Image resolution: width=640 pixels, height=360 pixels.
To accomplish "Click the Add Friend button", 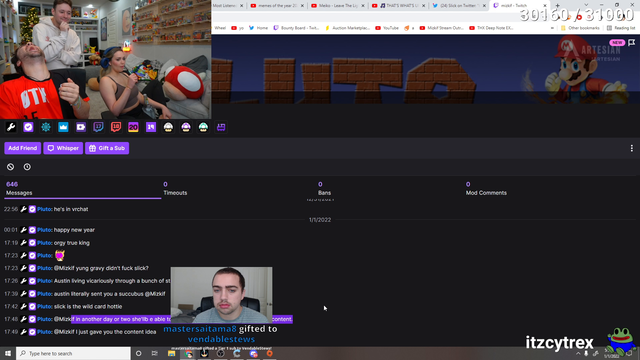I will (22, 148).
